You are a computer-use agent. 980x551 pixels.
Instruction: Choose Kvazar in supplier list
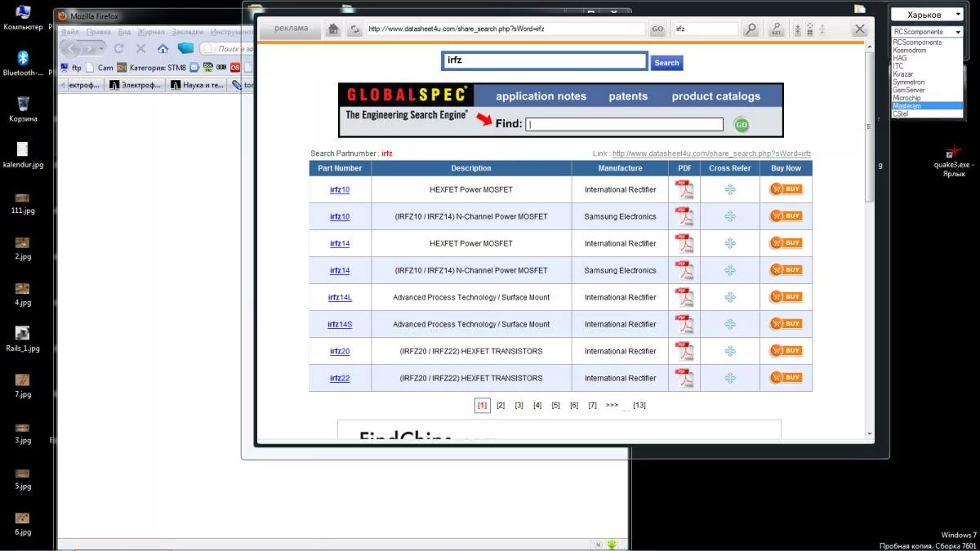[928, 73]
